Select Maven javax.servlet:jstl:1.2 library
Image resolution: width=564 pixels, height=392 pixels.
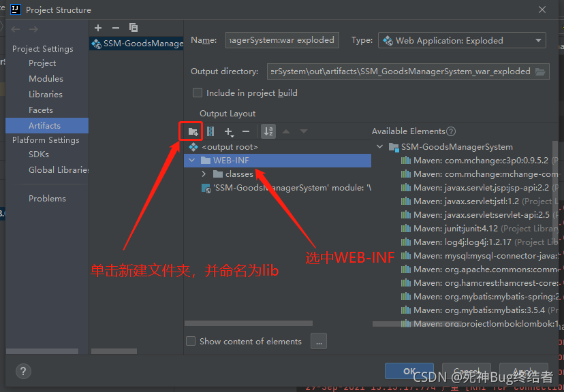click(479, 201)
